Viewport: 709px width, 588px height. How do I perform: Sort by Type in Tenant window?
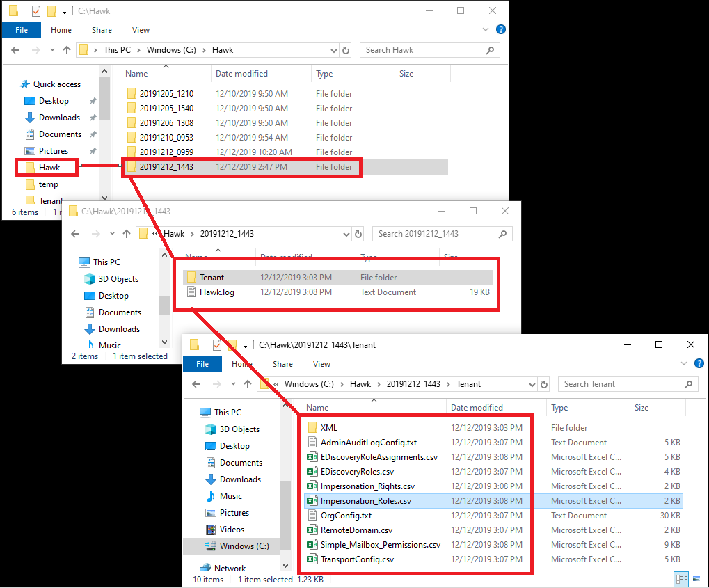pyautogui.click(x=559, y=408)
